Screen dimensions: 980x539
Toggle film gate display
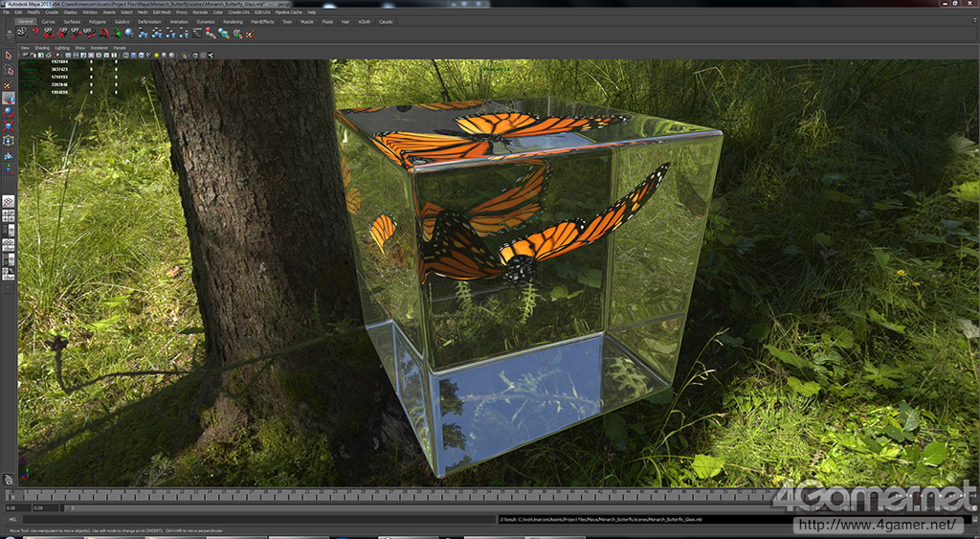pos(76,55)
